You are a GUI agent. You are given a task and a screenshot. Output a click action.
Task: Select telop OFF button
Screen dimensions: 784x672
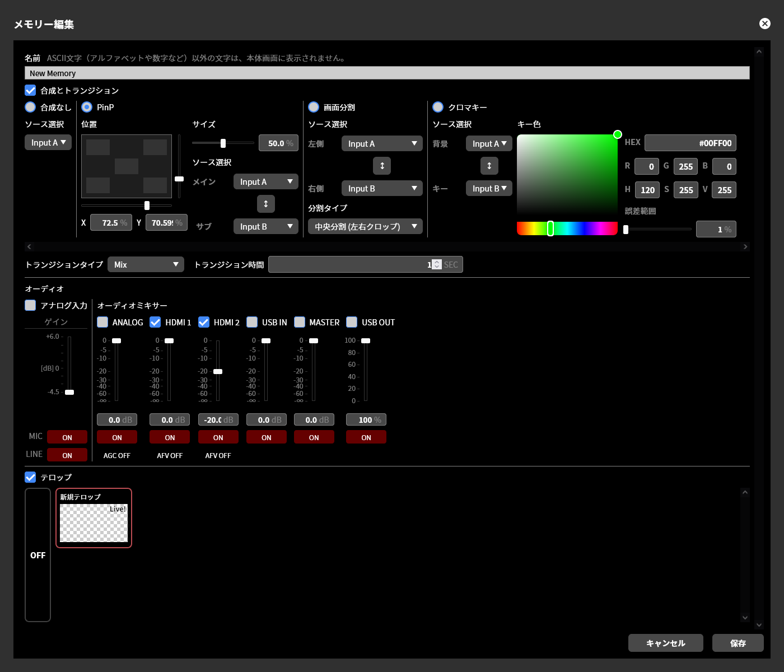point(38,555)
